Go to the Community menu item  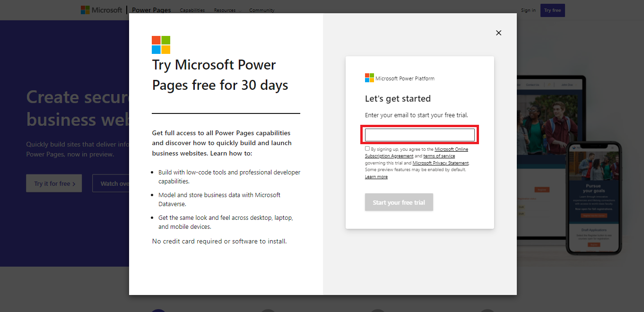pyautogui.click(x=261, y=10)
